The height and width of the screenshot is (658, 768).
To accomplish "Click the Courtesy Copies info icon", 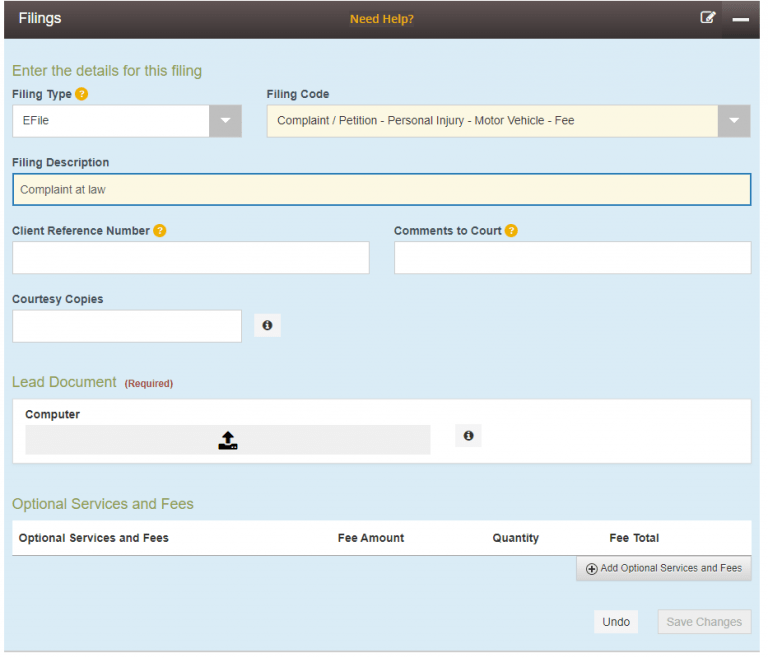I will pyautogui.click(x=267, y=326).
